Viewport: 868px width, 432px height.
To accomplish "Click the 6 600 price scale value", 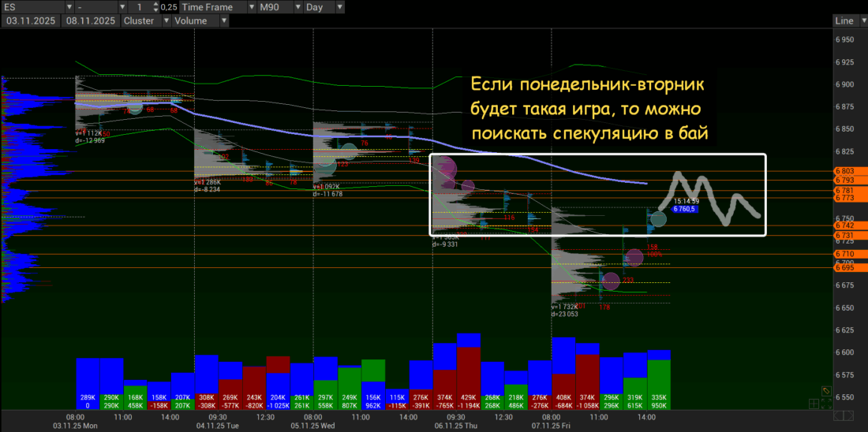I will tap(845, 352).
